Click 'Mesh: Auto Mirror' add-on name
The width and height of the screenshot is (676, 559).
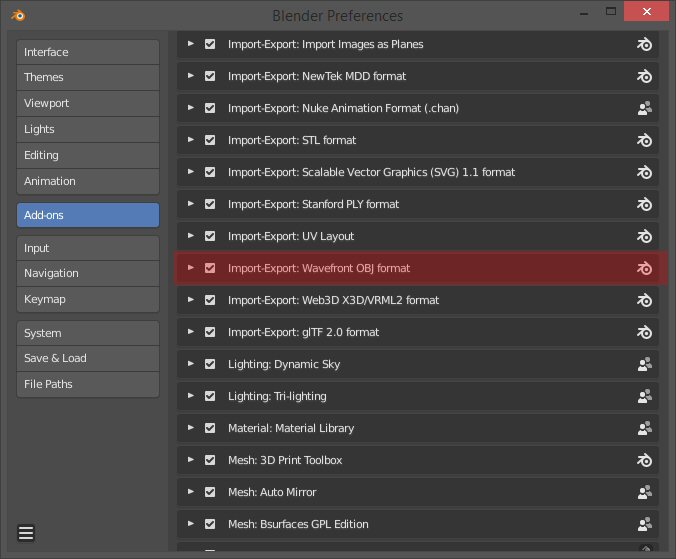[x=272, y=492]
